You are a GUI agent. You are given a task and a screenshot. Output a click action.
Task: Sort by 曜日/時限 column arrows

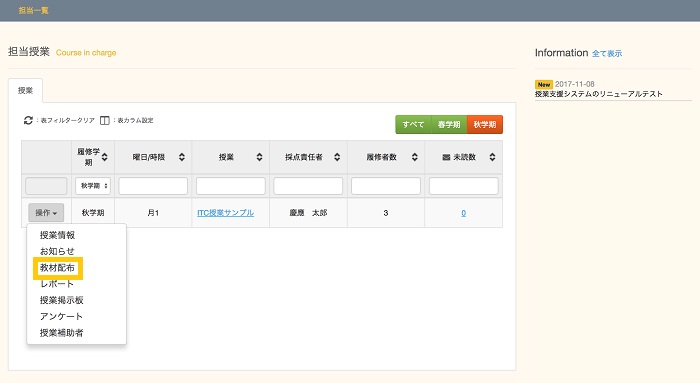[182, 157]
